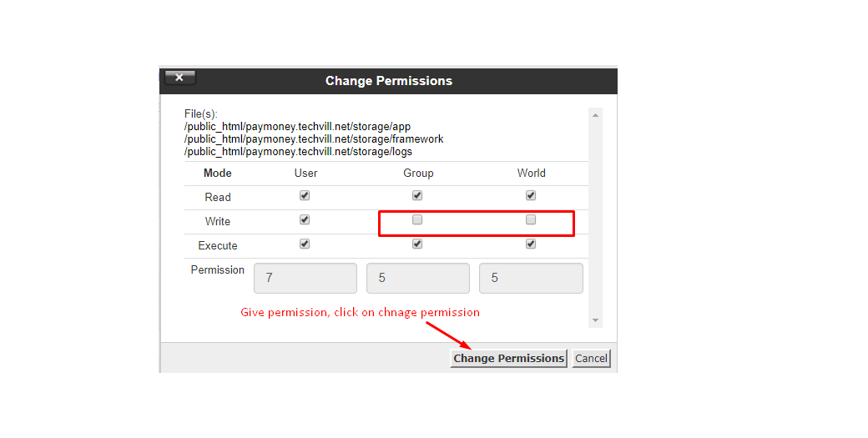
Task: Disable Write permission for User
Action: tap(305, 220)
